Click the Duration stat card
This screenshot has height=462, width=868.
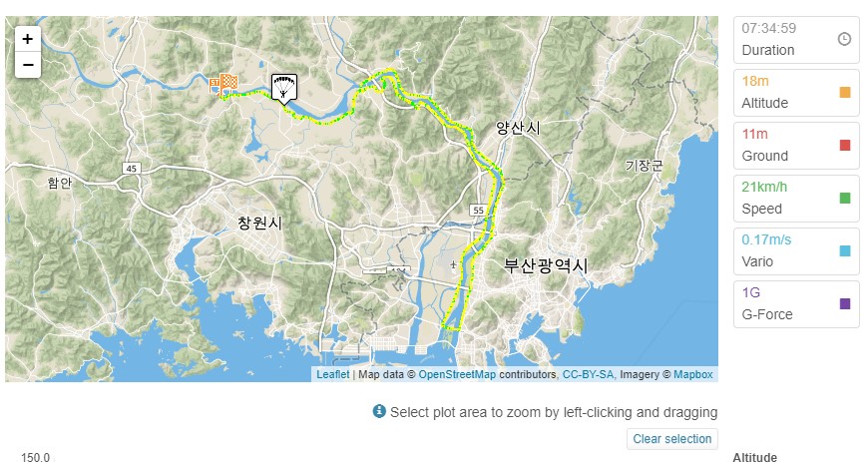(796, 39)
